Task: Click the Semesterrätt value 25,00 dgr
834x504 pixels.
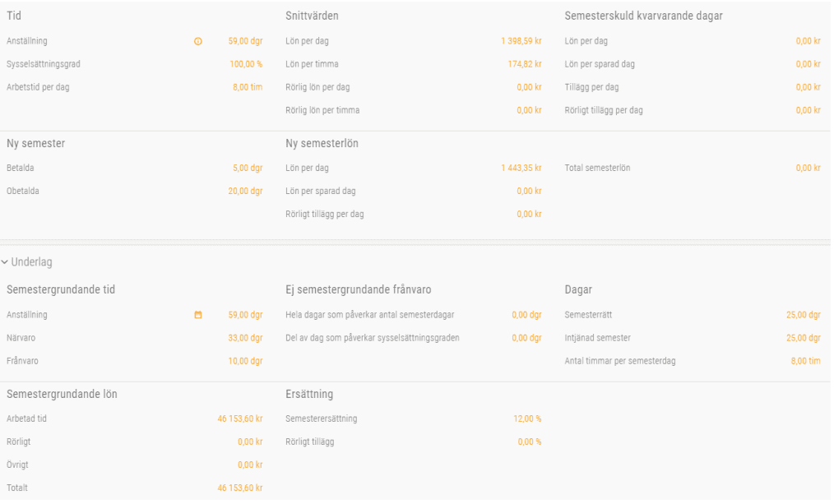Action: coord(804,315)
